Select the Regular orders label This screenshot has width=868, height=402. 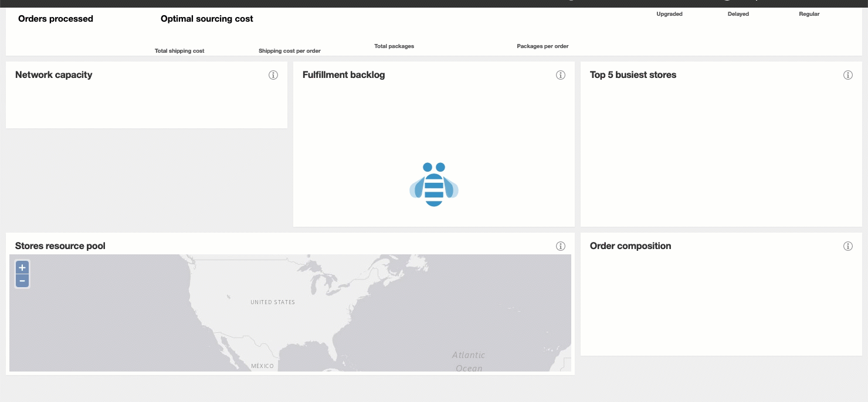click(x=809, y=14)
